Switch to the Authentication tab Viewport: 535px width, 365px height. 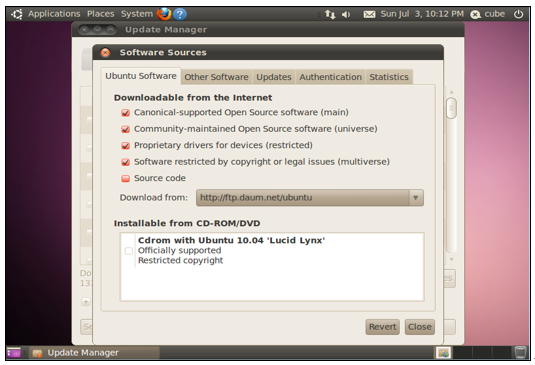[x=330, y=77]
